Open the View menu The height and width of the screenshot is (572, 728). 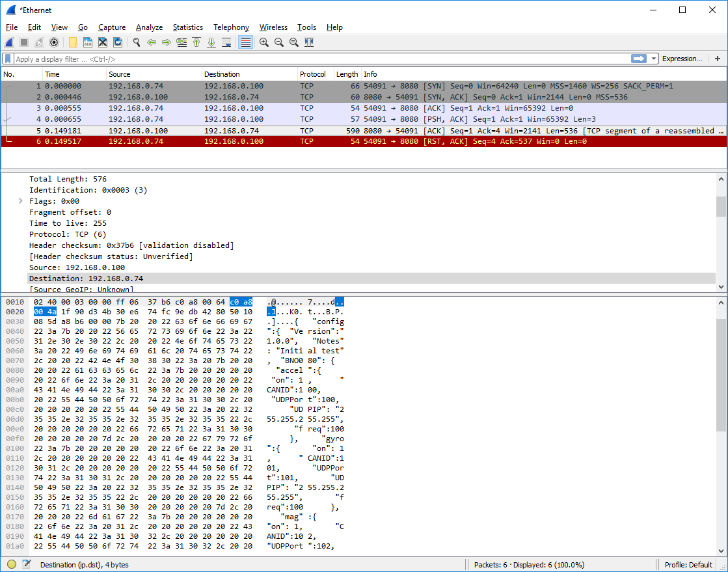click(59, 27)
